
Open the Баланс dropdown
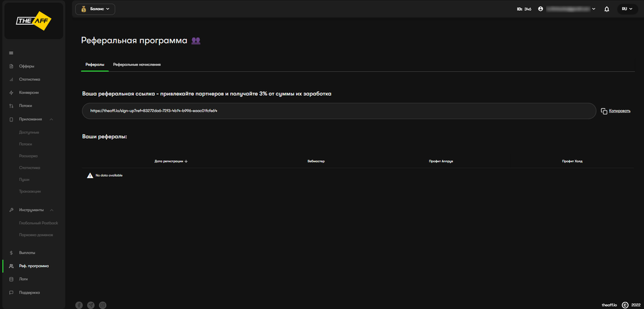[95, 9]
